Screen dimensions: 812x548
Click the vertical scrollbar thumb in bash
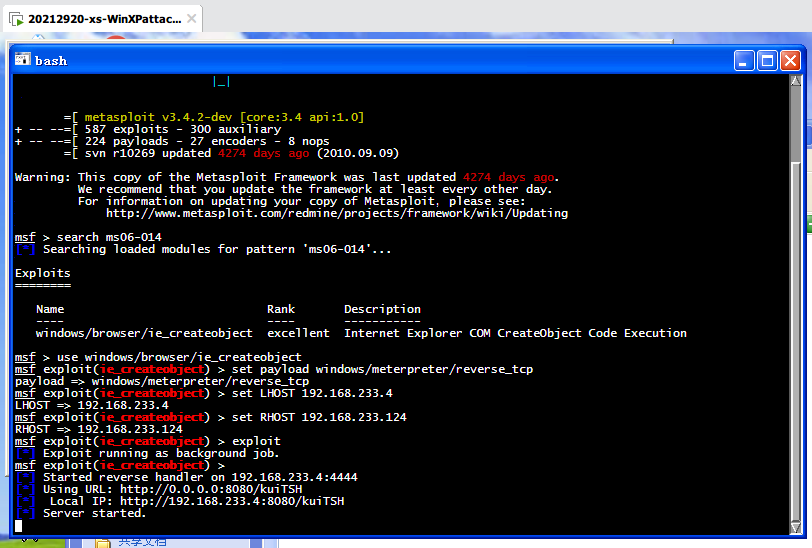pyautogui.click(x=796, y=342)
